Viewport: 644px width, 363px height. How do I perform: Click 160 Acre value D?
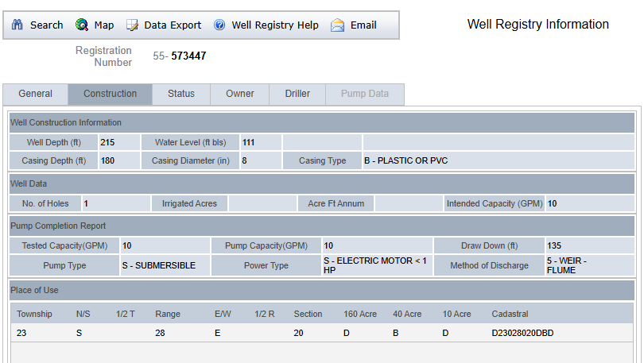[347, 333]
